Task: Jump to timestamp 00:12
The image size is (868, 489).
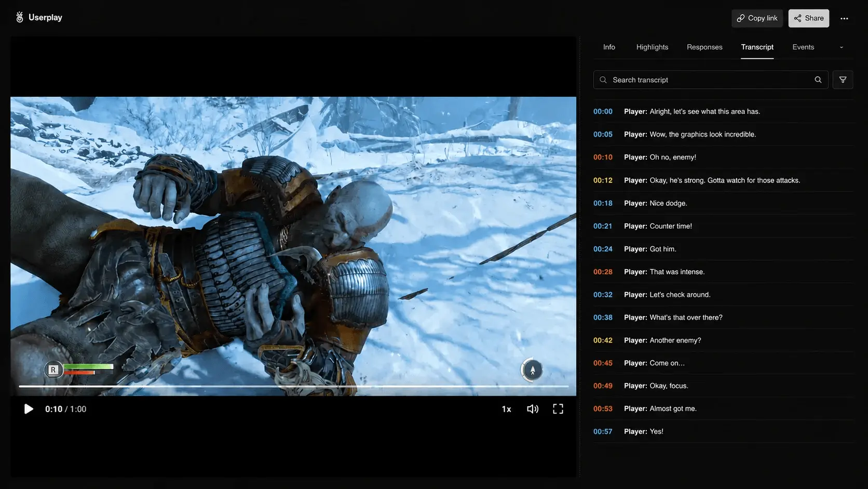Action: (x=603, y=180)
